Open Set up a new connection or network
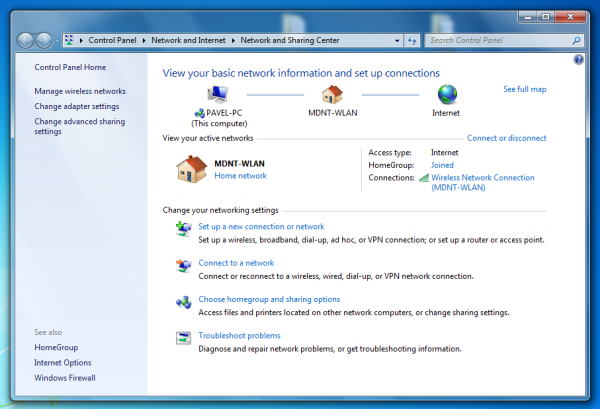Screen dimensions: 600x409 (x=261, y=226)
